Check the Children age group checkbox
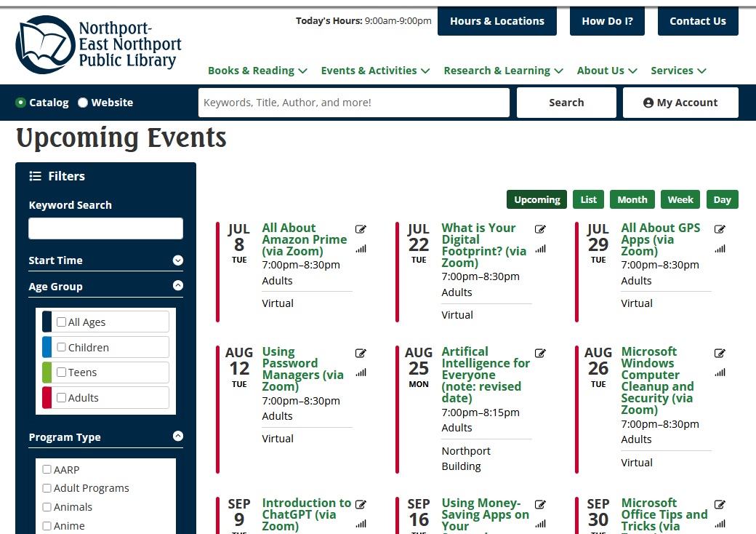This screenshot has height=534, width=756. 61,347
